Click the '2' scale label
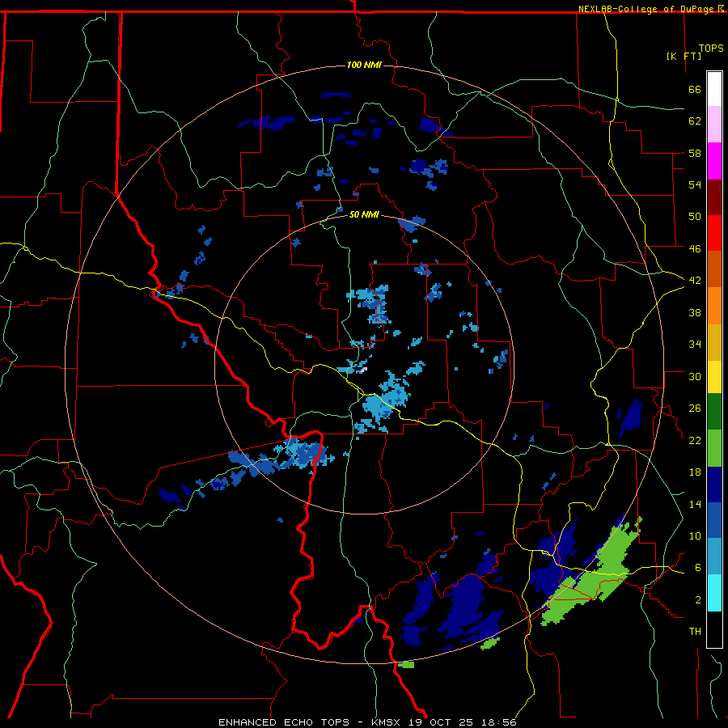The width and height of the screenshot is (728, 728). [698, 600]
